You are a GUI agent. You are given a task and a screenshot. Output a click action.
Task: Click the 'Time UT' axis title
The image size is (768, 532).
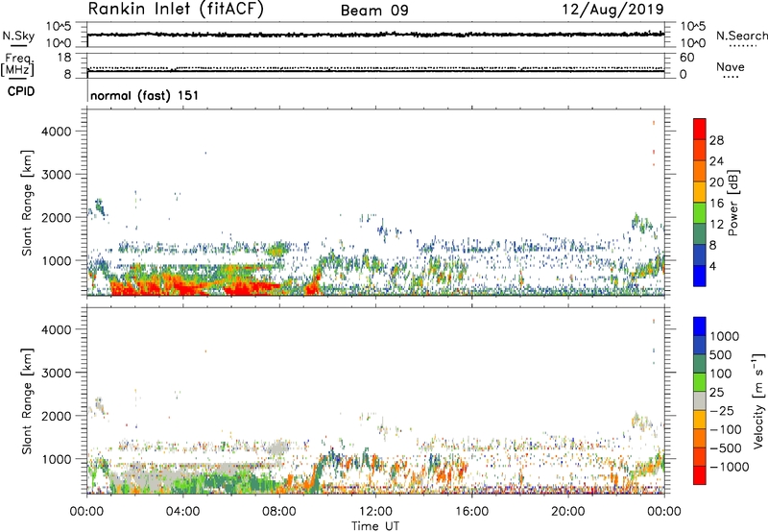click(375, 526)
